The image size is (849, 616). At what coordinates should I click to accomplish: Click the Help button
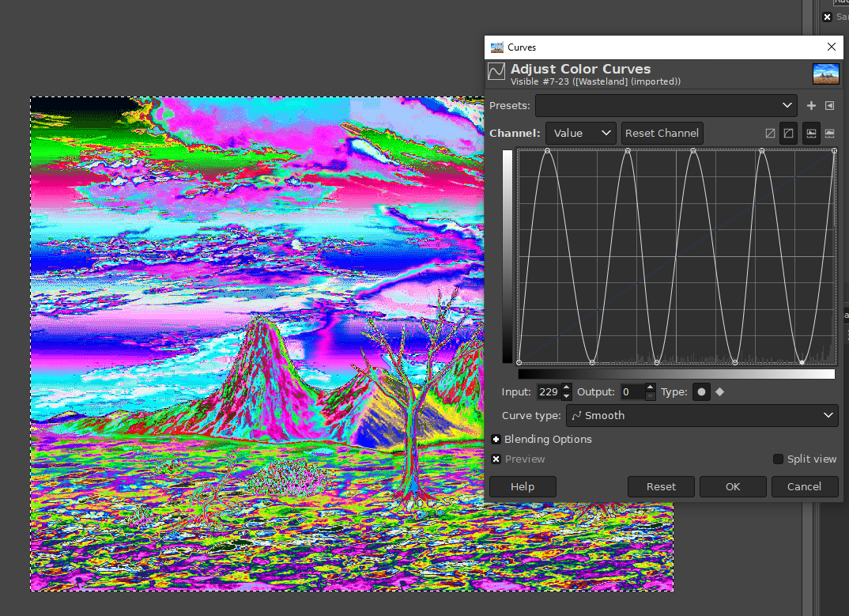tap(523, 486)
